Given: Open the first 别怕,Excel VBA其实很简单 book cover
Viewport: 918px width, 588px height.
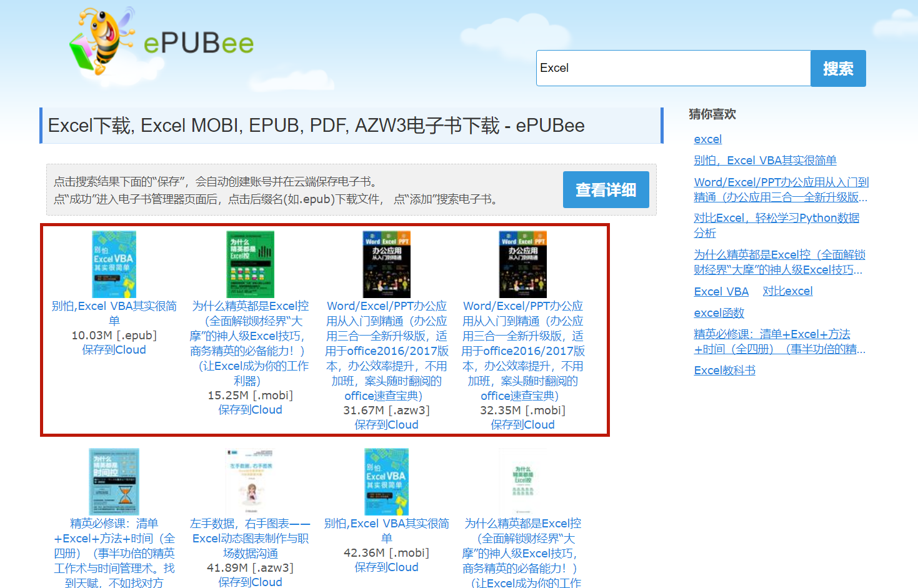Looking at the screenshot, I should tap(114, 264).
